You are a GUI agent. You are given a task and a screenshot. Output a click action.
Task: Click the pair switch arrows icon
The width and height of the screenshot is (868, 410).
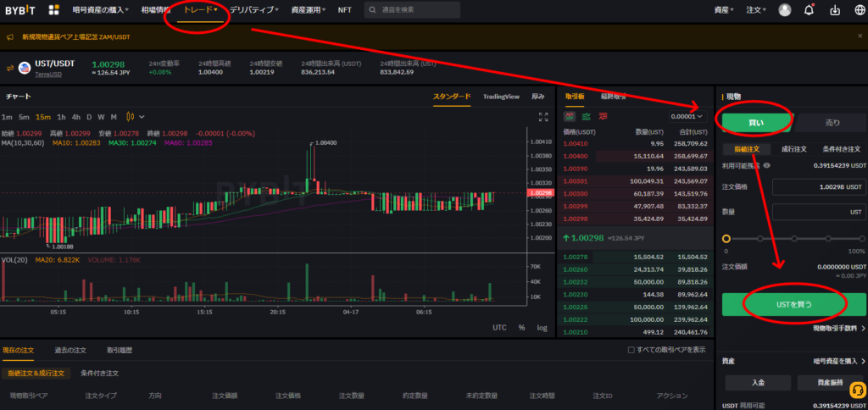point(9,68)
